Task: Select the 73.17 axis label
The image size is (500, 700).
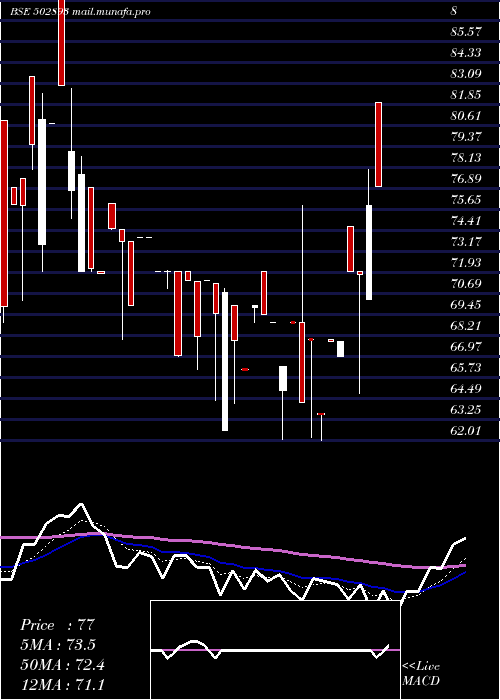Action: coord(466,242)
